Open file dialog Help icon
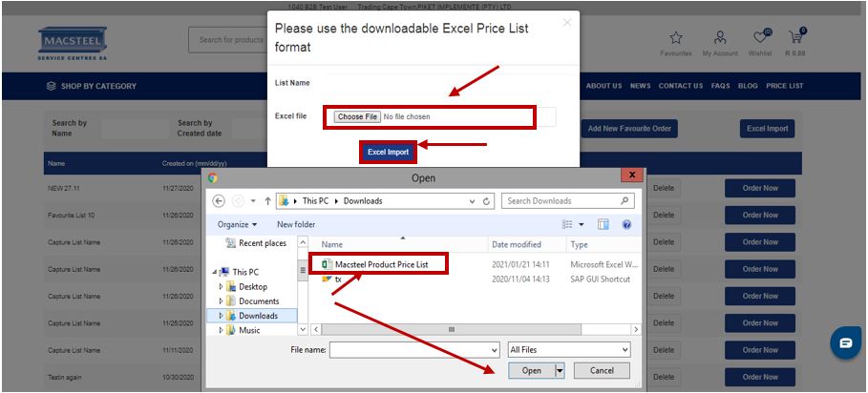868x393 pixels. (626, 224)
